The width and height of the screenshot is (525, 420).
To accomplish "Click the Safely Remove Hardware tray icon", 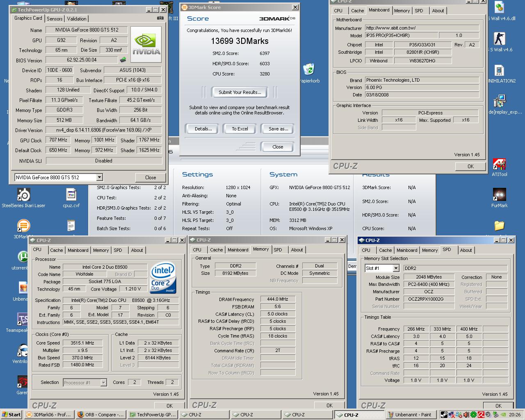I will point(495,415).
